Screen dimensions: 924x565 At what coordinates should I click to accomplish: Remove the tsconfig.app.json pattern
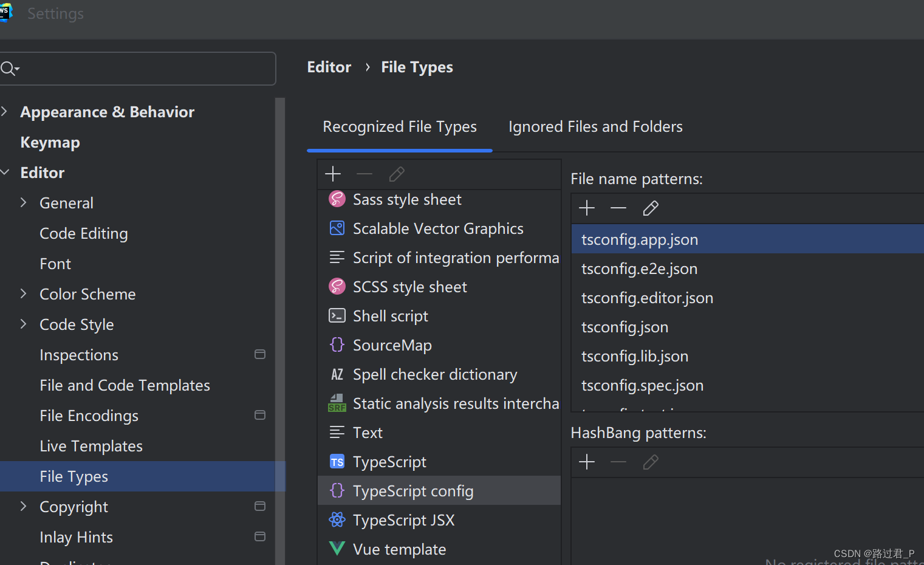pyautogui.click(x=618, y=208)
